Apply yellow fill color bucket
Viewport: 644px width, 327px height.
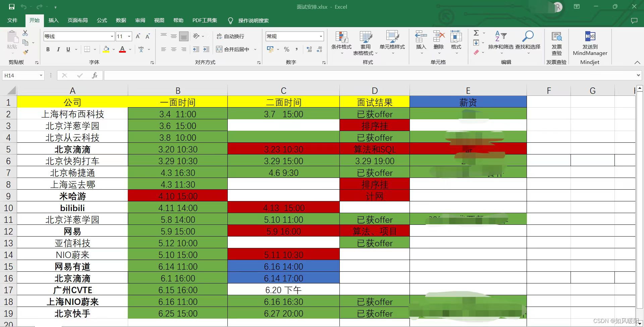point(106,49)
